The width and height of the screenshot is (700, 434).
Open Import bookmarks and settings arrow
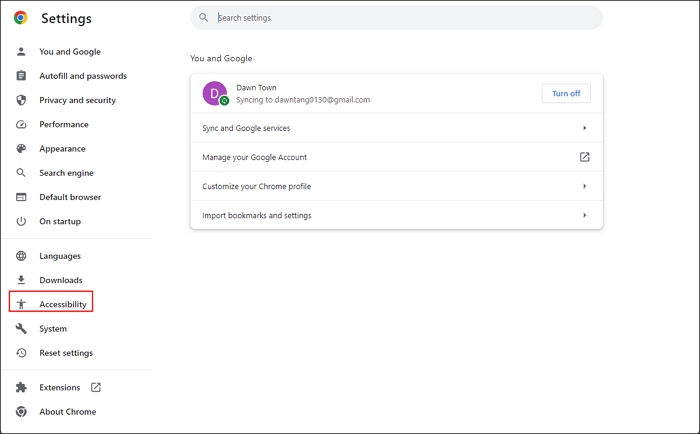[584, 215]
